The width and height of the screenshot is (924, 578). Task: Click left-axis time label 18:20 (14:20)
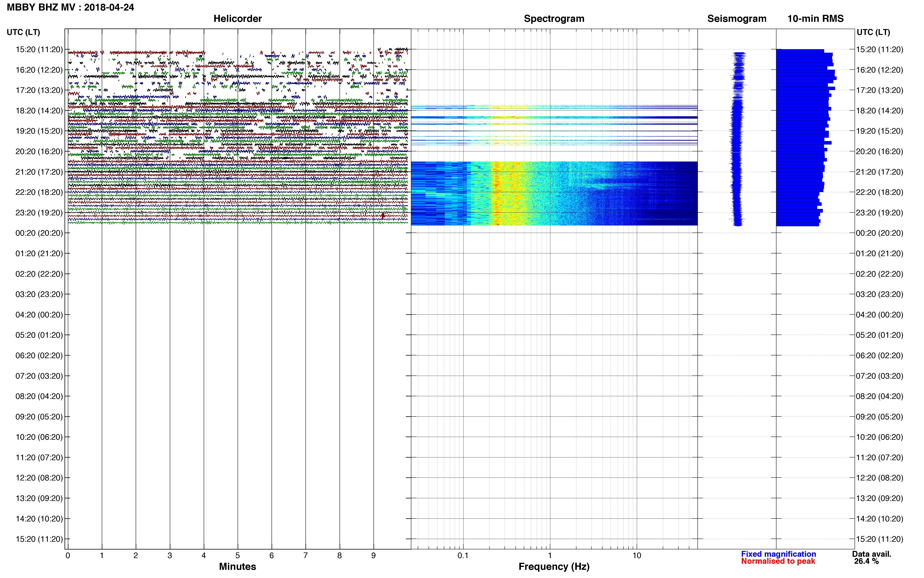[39, 111]
